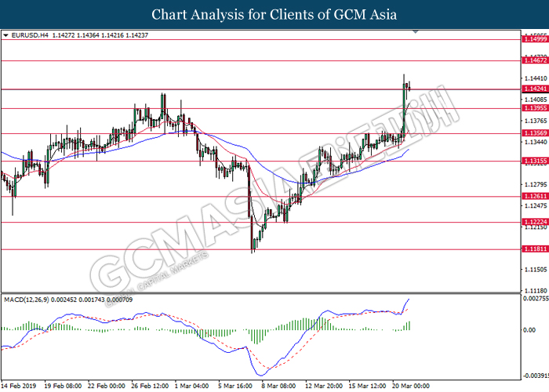Click the 1.13569 red price label
Viewport: 549px width, 392px height.
(535, 134)
